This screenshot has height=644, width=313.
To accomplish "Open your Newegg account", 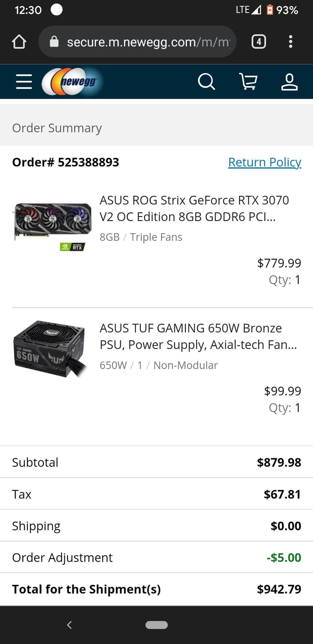I will [x=289, y=81].
